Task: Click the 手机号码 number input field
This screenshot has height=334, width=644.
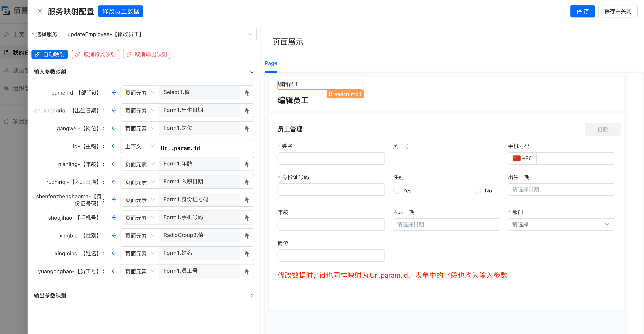Action: [x=575, y=158]
